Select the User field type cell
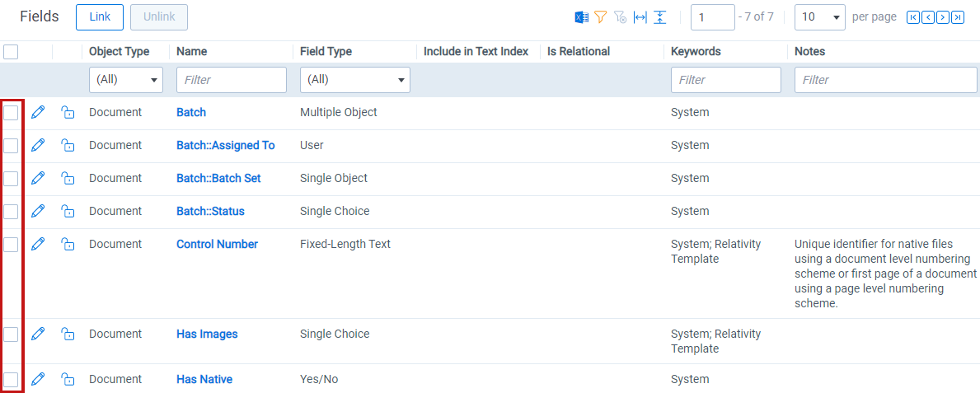This screenshot has width=980, height=393. (x=312, y=145)
